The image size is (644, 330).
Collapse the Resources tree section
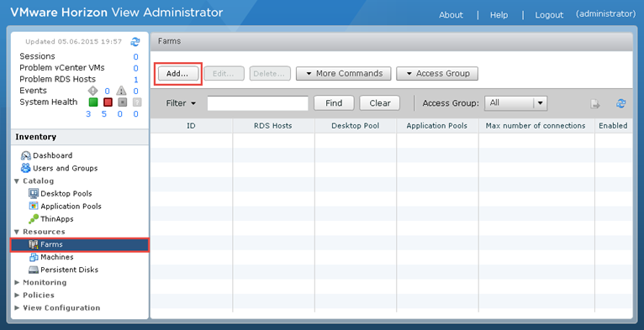coord(17,232)
